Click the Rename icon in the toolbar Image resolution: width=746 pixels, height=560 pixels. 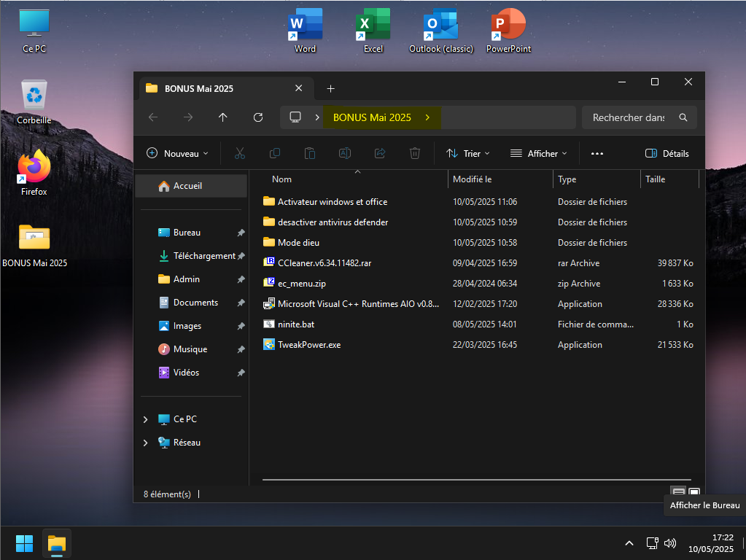[345, 153]
